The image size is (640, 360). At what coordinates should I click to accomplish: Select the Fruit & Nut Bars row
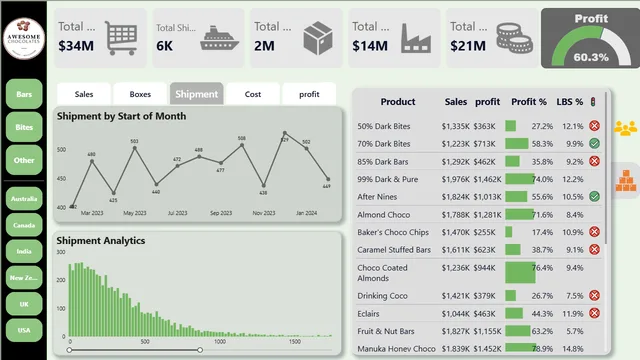(x=478, y=331)
